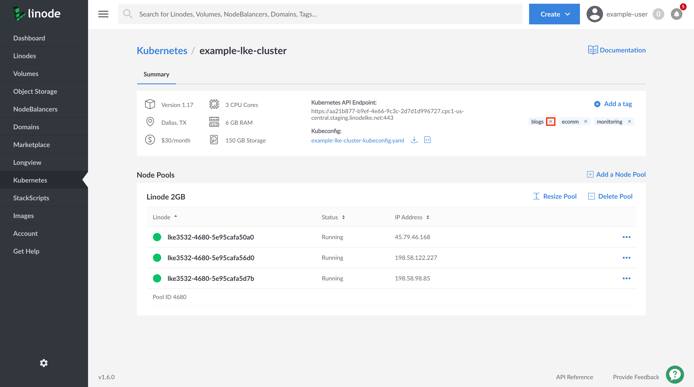Viewport: 694px width, 387px height.
Task: Open settings gear in sidebar
Action: [43, 363]
